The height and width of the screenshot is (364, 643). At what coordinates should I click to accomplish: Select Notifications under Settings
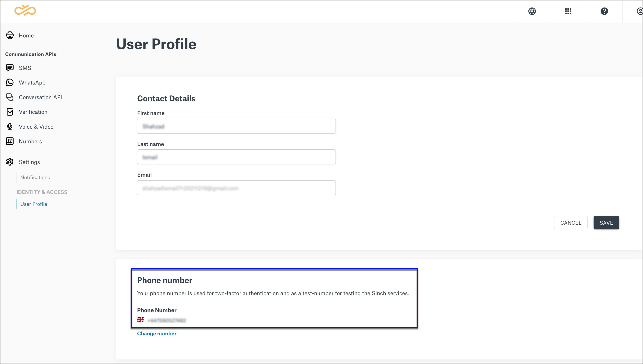[35, 177]
